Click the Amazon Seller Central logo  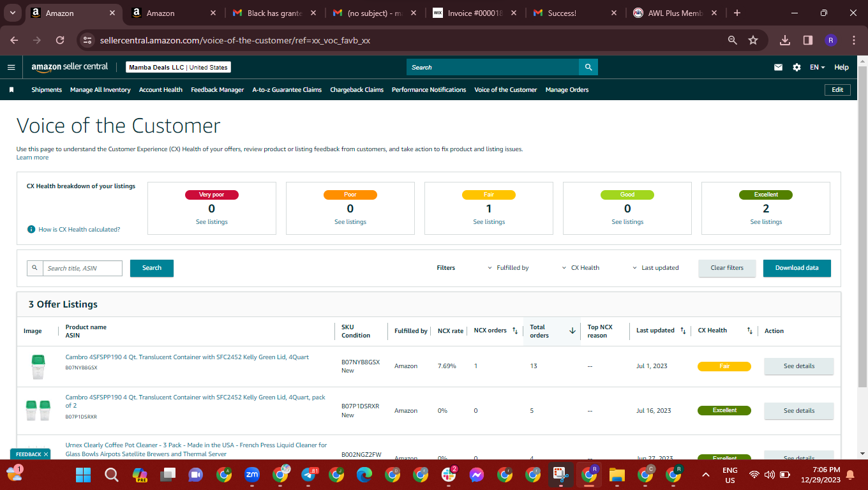click(x=70, y=67)
